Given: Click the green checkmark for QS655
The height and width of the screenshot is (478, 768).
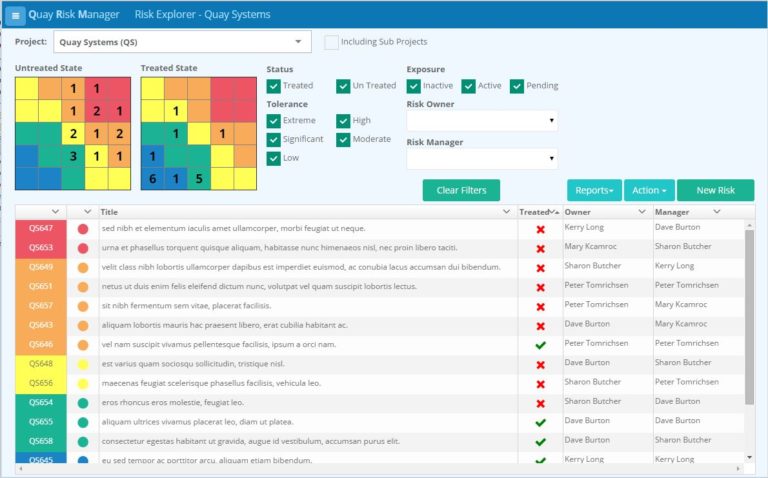Looking at the screenshot, I should pos(540,422).
